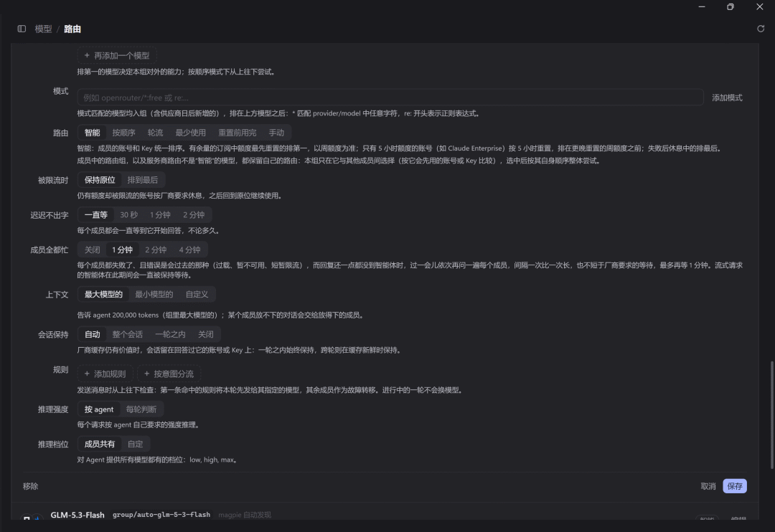
Task: Select 手动 routing option
Action: pyautogui.click(x=276, y=133)
